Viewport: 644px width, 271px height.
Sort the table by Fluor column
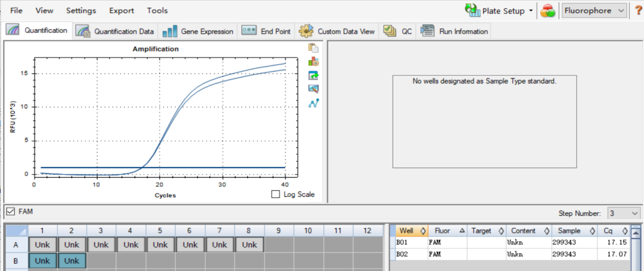click(447, 231)
